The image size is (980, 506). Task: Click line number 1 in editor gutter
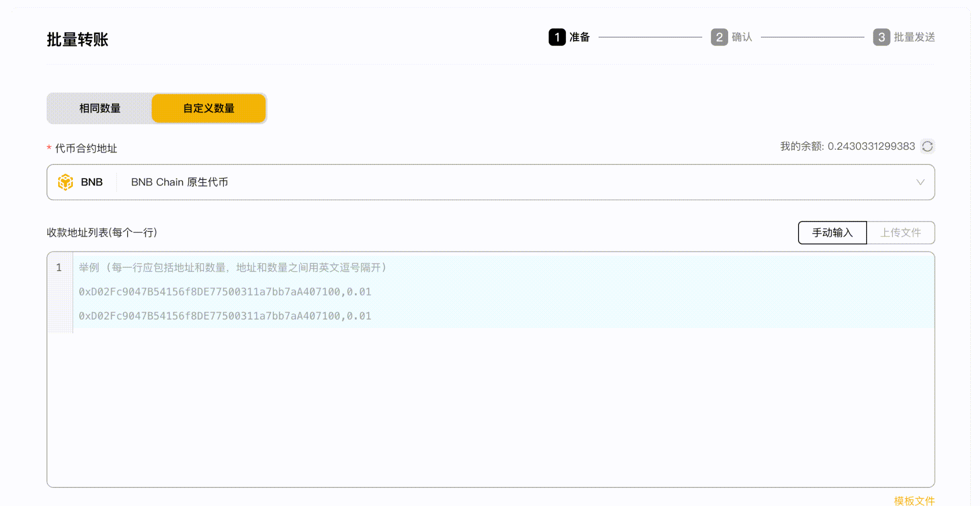59,268
